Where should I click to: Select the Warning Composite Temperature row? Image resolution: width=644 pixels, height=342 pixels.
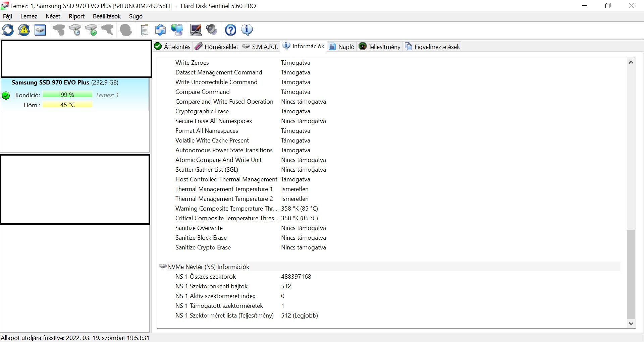pyautogui.click(x=389, y=209)
